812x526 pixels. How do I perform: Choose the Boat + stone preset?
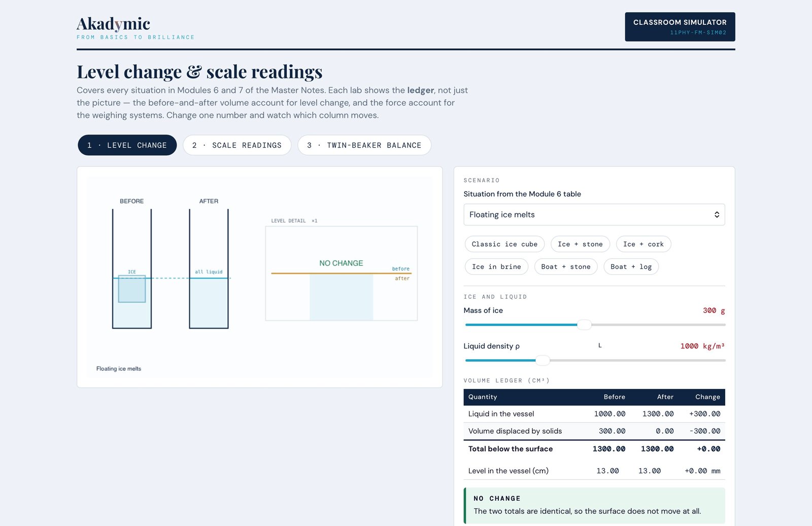566,267
